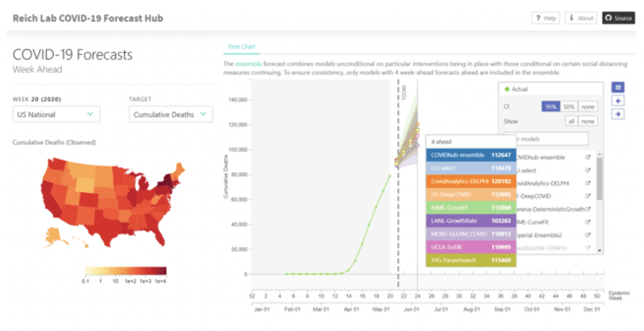Viewport: 644px width, 331px height.
Task: Set the confidence interval to 50%
Action: point(569,107)
